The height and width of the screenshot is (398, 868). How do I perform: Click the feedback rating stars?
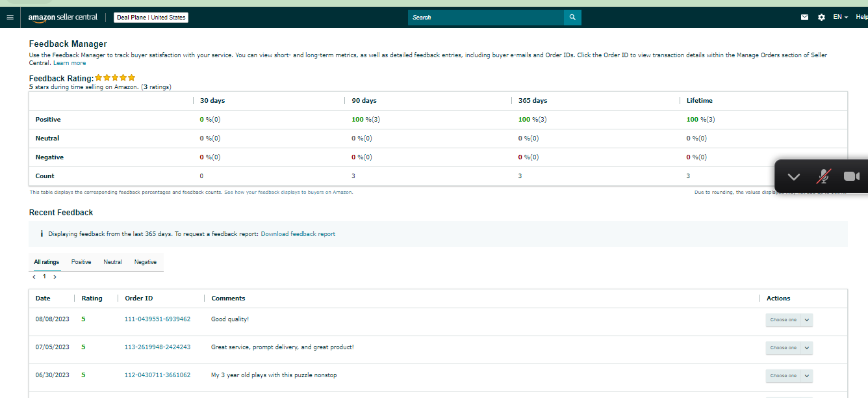(x=115, y=78)
